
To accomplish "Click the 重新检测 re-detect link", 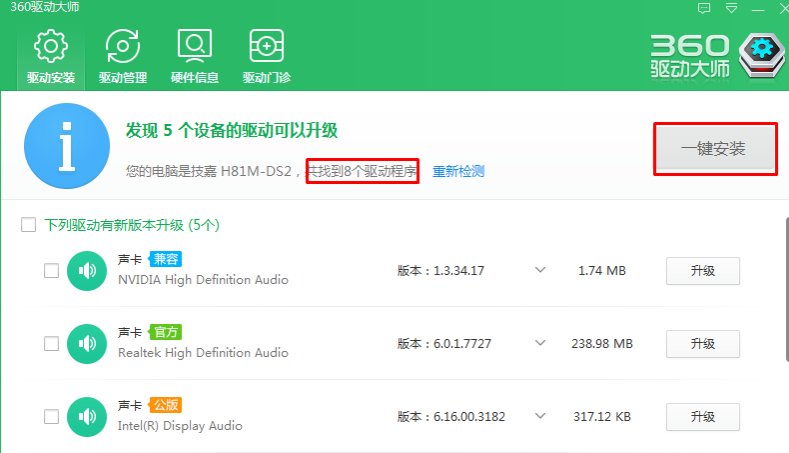I will coord(458,171).
